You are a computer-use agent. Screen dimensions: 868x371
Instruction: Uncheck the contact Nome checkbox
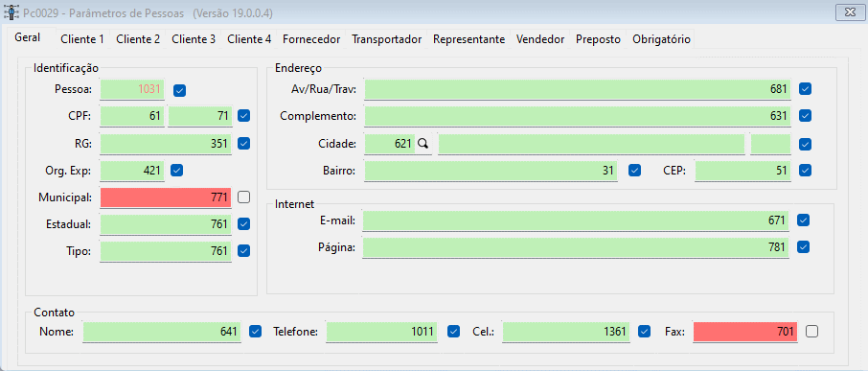pyautogui.click(x=255, y=331)
